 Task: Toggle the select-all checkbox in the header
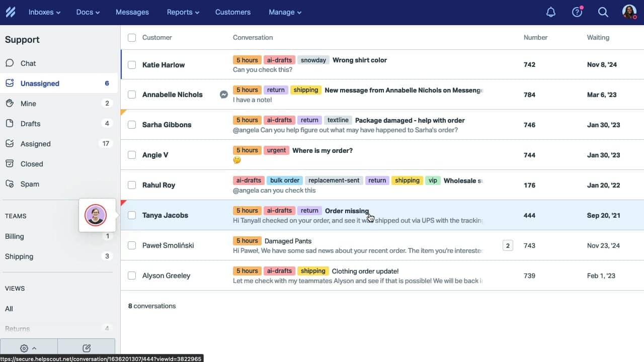pos(131,37)
